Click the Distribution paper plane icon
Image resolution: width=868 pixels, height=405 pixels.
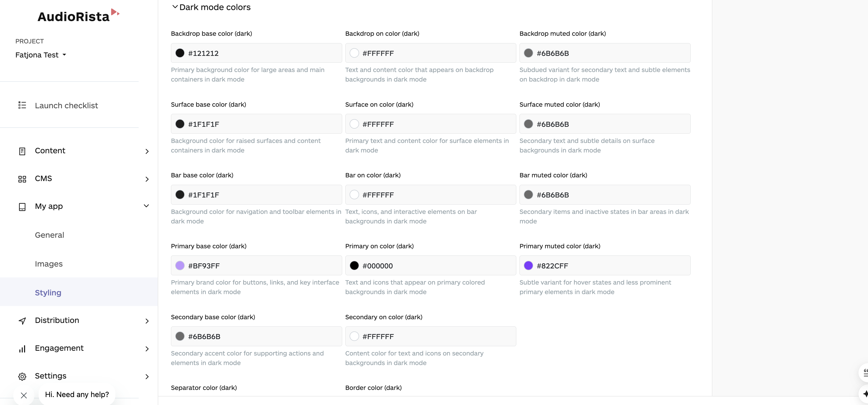[x=22, y=321]
